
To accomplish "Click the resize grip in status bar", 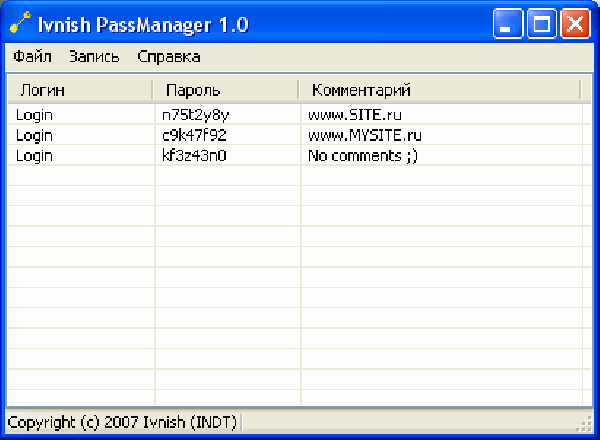I will (x=584, y=424).
